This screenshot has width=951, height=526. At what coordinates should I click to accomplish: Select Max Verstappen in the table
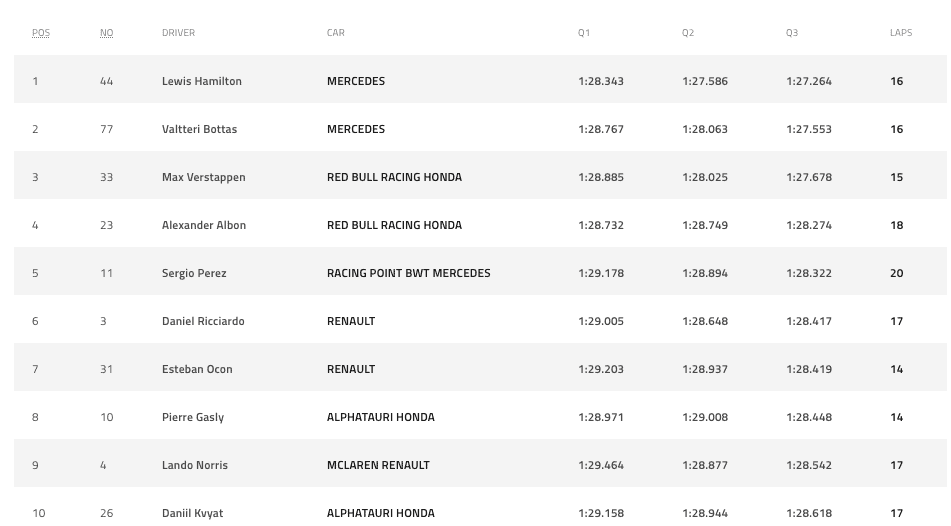coord(203,177)
